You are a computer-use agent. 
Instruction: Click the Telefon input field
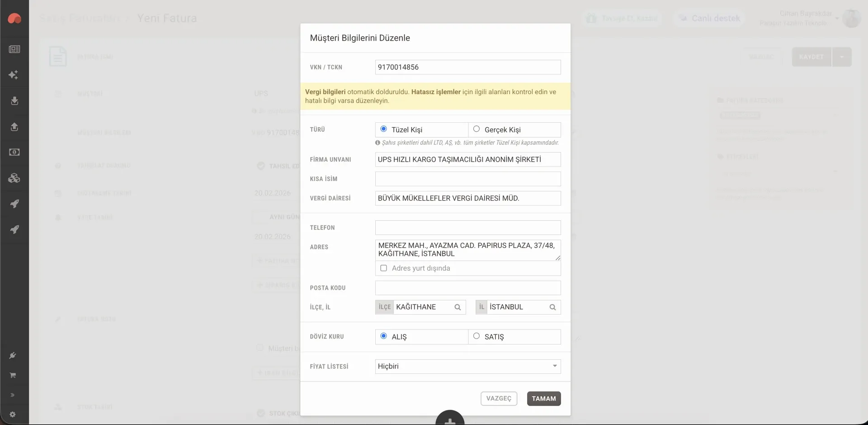(468, 228)
